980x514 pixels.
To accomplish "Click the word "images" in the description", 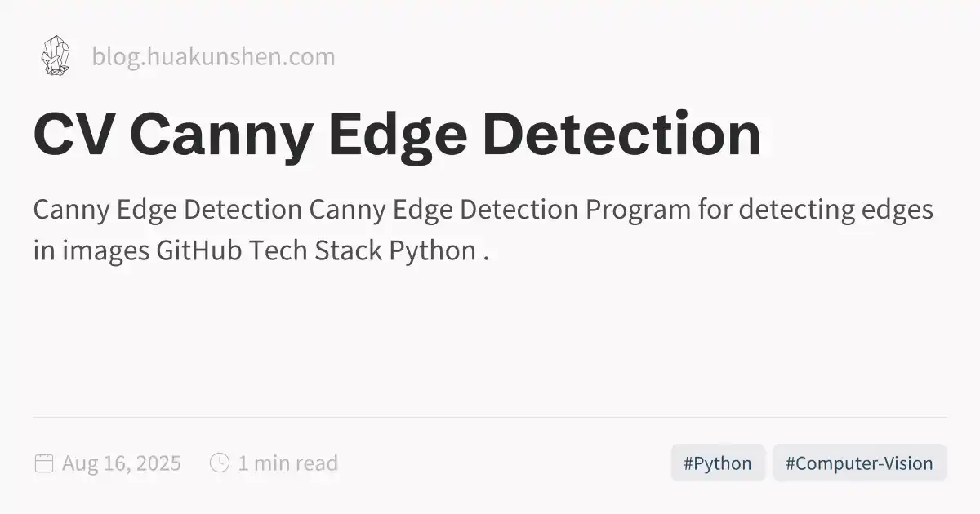I will point(101,250).
